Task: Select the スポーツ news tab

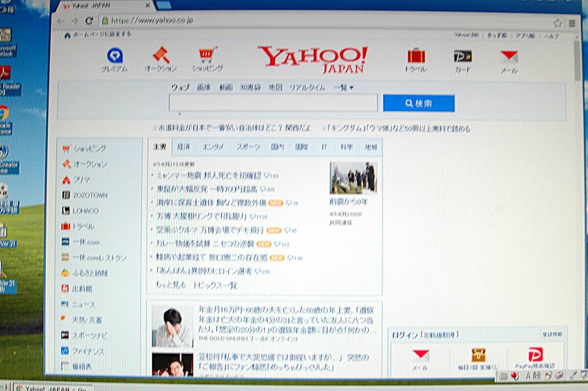Action: (x=248, y=147)
